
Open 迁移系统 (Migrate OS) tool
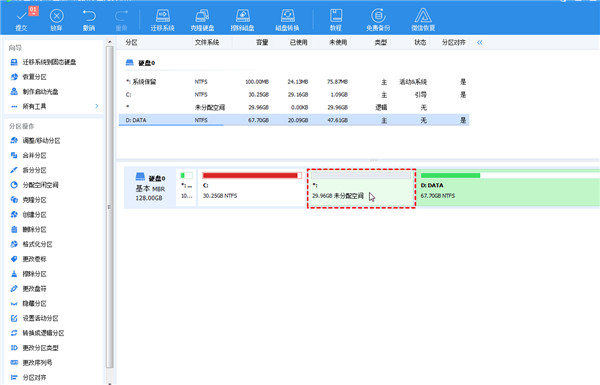(x=163, y=20)
